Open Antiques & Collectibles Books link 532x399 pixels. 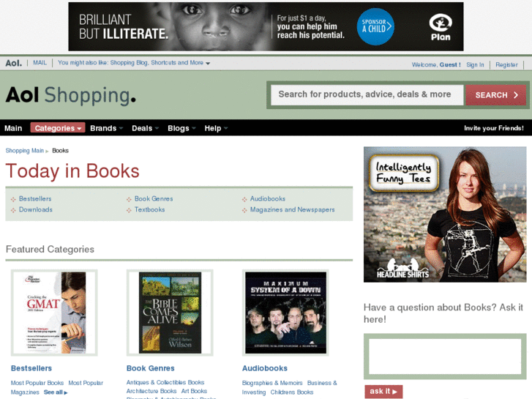[165, 382]
